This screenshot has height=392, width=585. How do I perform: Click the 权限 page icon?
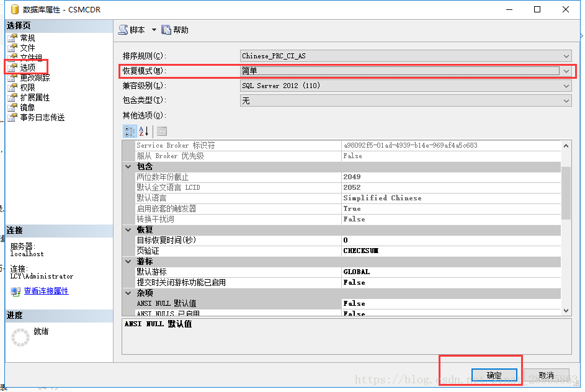coord(12,87)
